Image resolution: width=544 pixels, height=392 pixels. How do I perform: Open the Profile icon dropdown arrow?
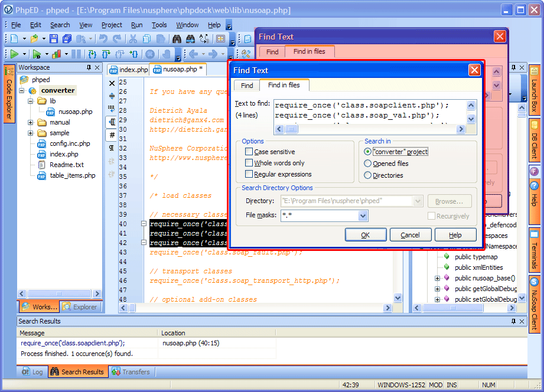66,54
